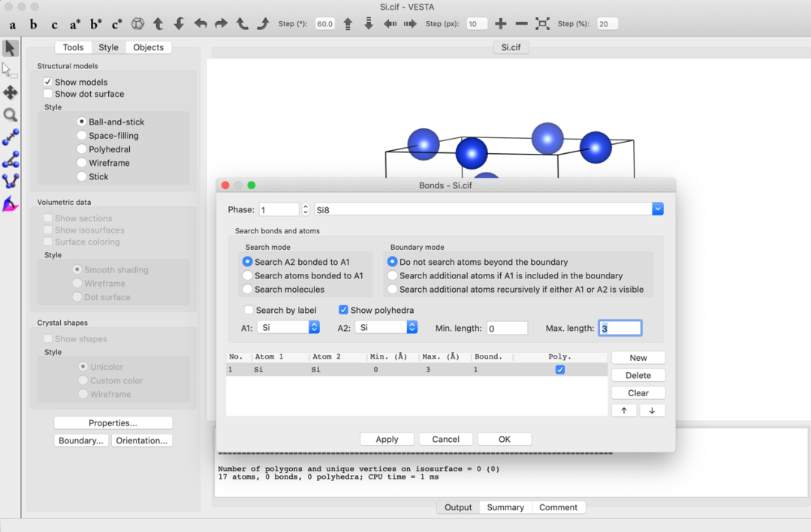Open the Comment tab
Image resolution: width=811 pixels, height=532 pixels.
[x=558, y=507]
